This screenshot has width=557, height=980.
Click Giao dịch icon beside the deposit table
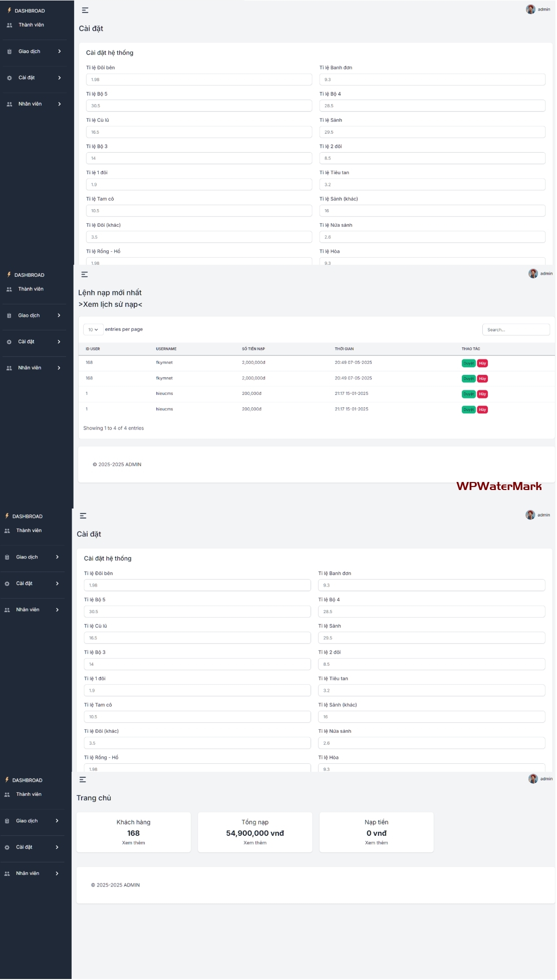tap(9, 316)
